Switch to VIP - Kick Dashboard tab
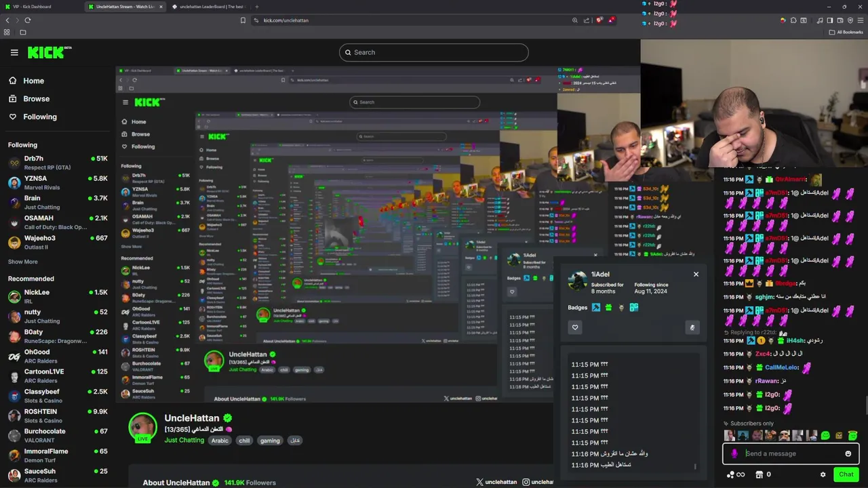 tap(41, 7)
